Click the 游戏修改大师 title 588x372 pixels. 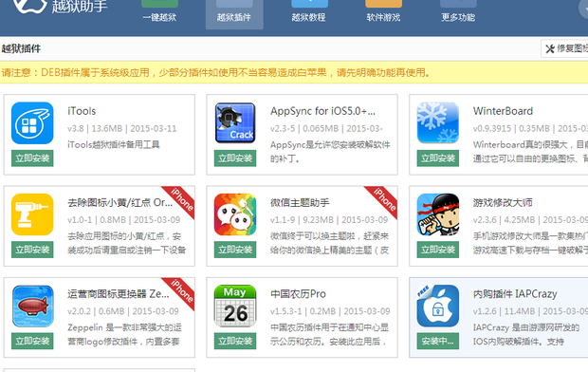click(x=503, y=203)
